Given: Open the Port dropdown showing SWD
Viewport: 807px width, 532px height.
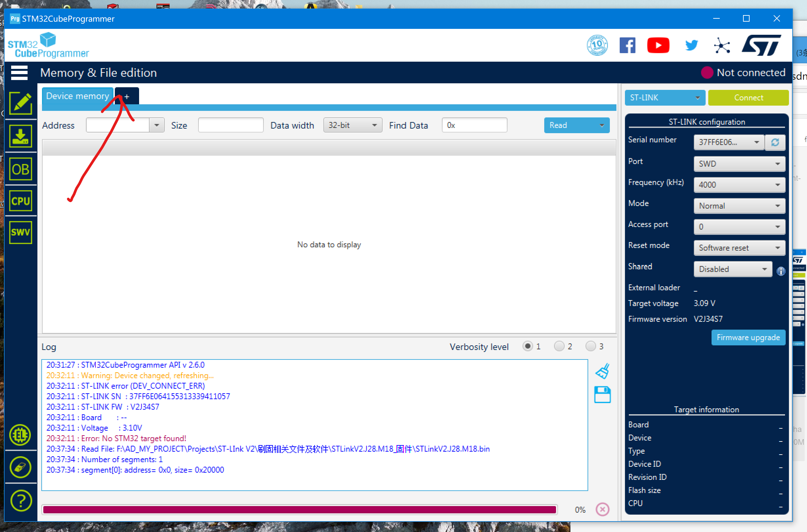Looking at the screenshot, I should [x=739, y=164].
